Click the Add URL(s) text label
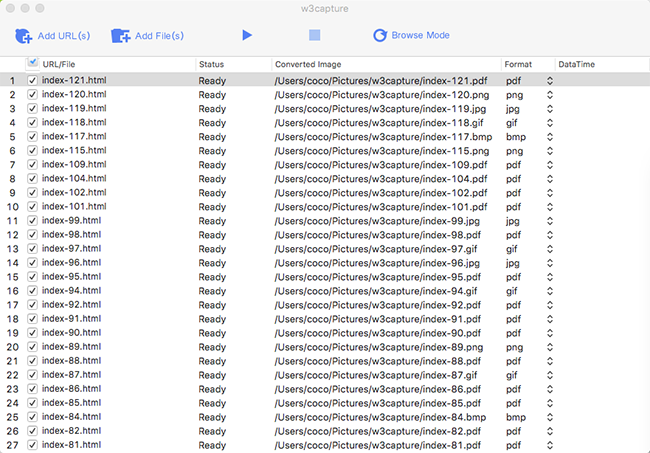The height and width of the screenshot is (453, 650). click(64, 36)
